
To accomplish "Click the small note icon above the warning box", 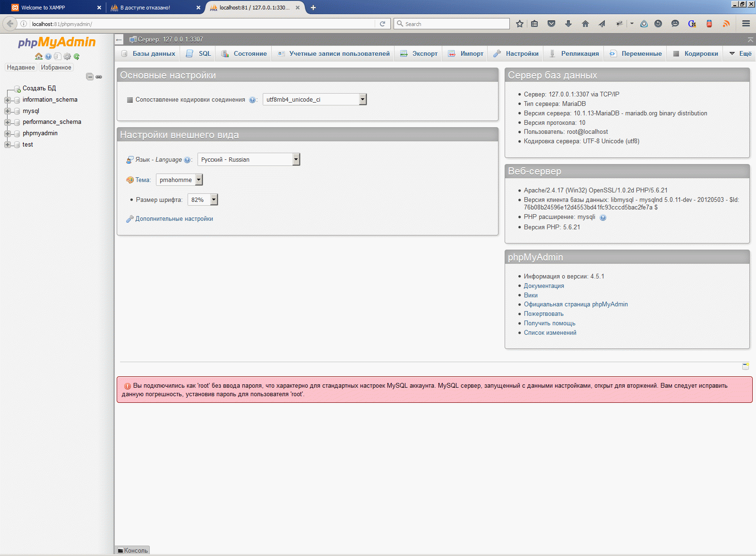I will 746,366.
